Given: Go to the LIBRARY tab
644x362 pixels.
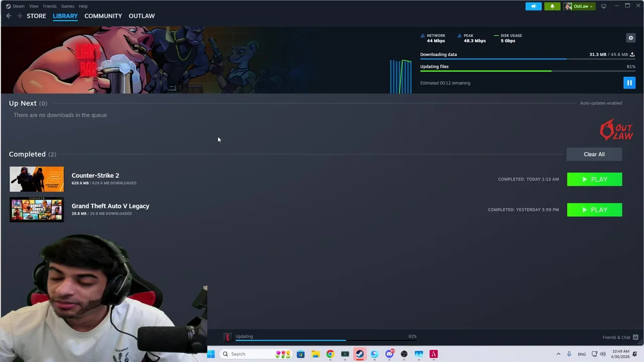Looking at the screenshot, I should pos(65,16).
